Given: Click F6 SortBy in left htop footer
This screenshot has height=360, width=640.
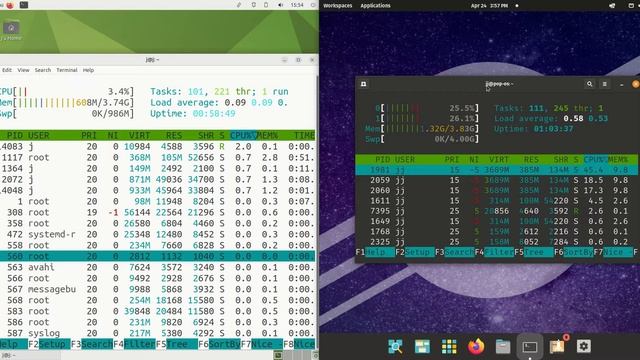Looking at the screenshot, I should point(219,344).
